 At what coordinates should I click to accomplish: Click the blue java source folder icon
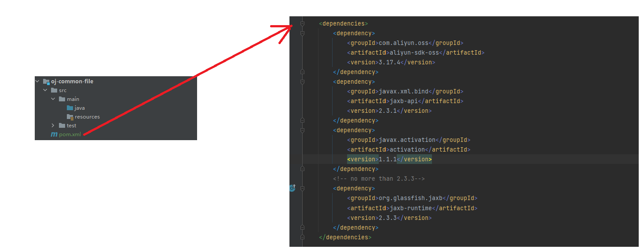click(x=70, y=108)
